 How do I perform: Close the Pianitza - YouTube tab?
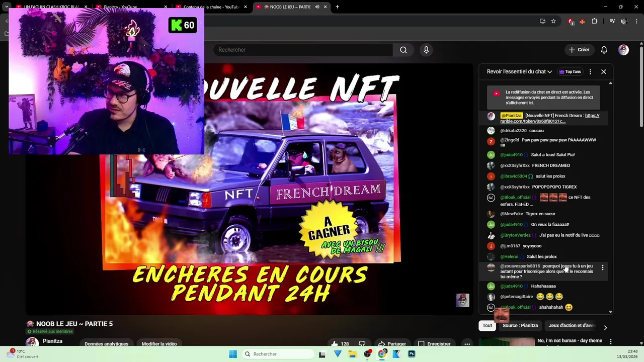click(166, 7)
